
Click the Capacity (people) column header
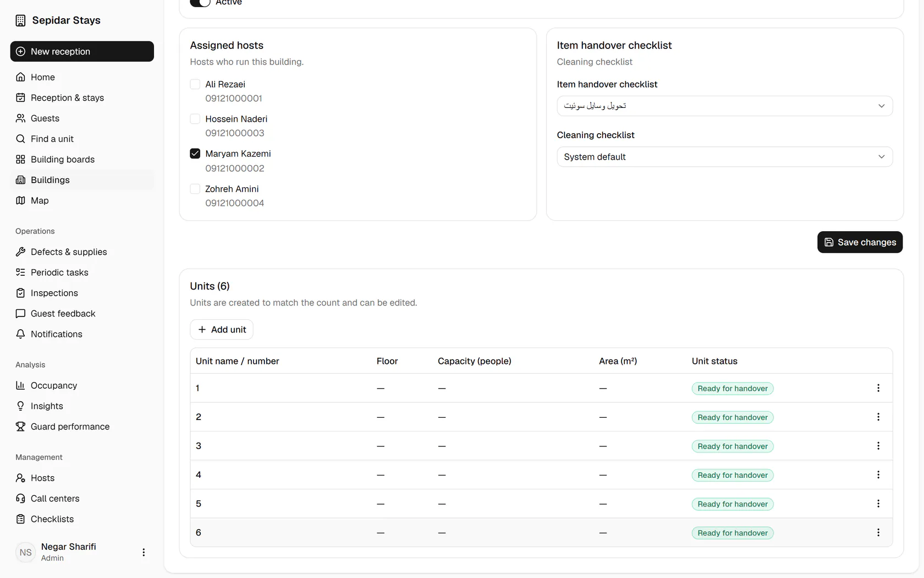475,361
